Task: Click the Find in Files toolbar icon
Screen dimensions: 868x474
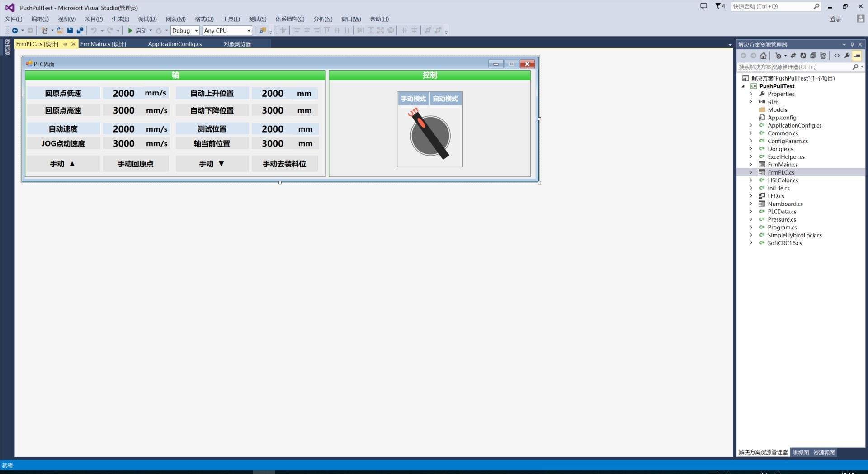Action: click(263, 31)
